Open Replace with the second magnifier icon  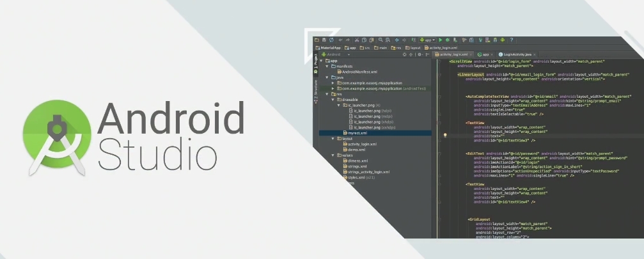388,40
